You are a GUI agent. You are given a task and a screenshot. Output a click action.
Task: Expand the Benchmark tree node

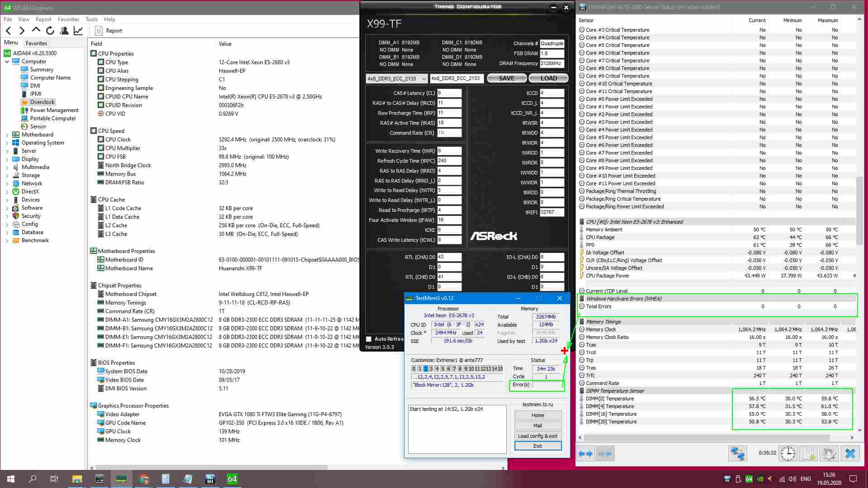pyautogui.click(x=7, y=240)
